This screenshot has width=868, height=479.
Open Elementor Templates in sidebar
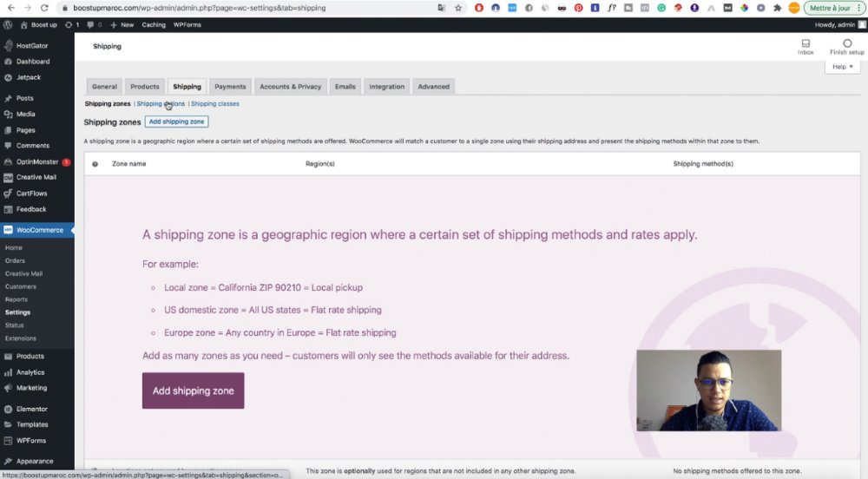click(32, 424)
